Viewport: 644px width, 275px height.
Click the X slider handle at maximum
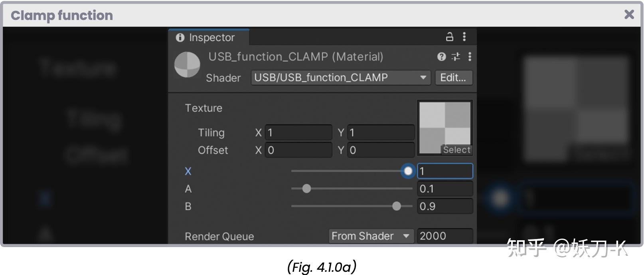tap(408, 171)
